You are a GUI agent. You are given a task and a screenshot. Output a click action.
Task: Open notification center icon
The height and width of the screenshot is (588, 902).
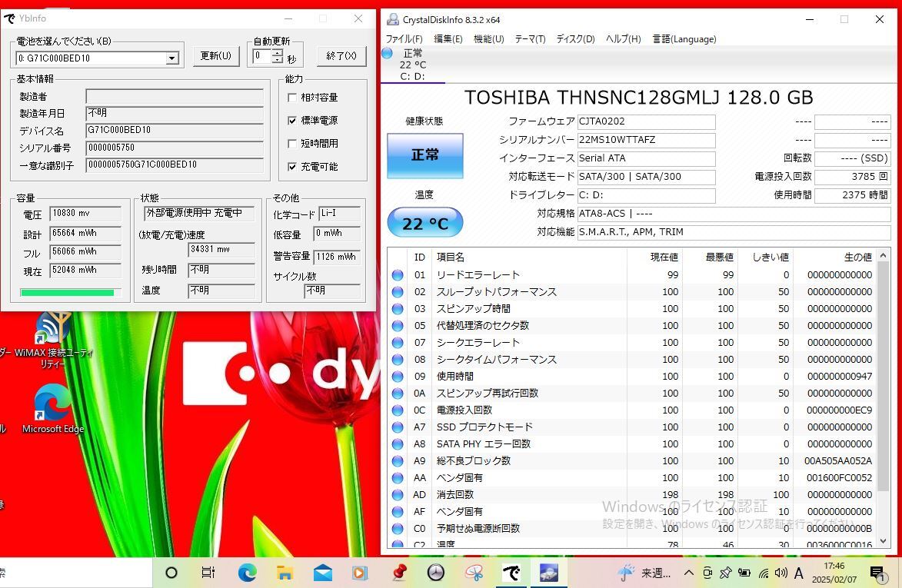click(878, 573)
